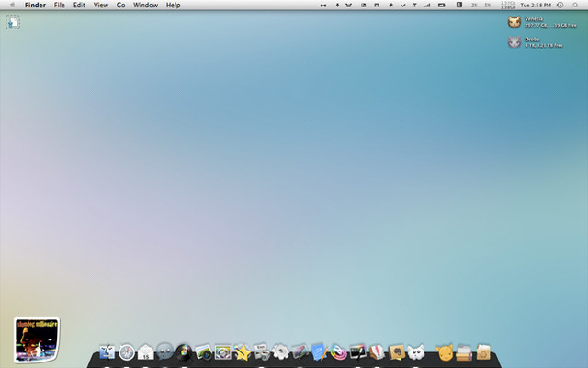Image resolution: width=588 pixels, height=368 pixels.
Task: Launch the black disc music app in dock
Action: point(184,352)
